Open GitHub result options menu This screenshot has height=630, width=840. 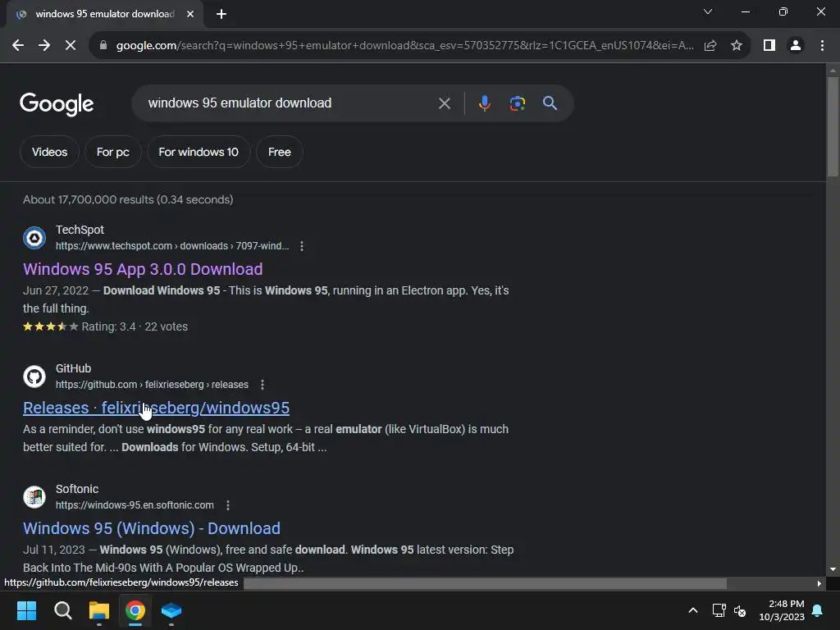pos(262,385)
